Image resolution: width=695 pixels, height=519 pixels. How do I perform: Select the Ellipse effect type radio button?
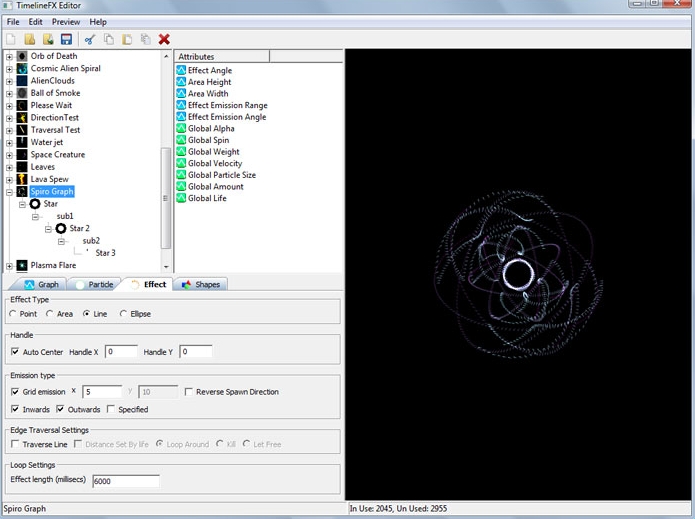pyautogui.click(x=124, y=314)
